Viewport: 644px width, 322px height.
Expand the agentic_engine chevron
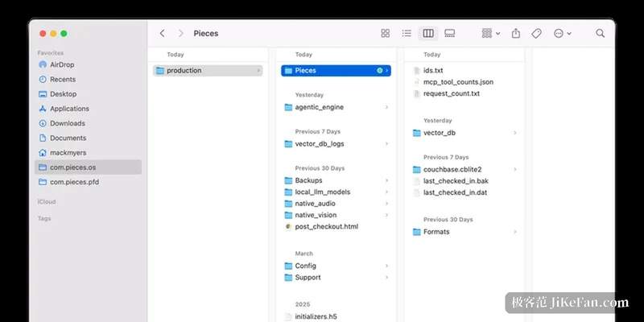pos(386,107)
